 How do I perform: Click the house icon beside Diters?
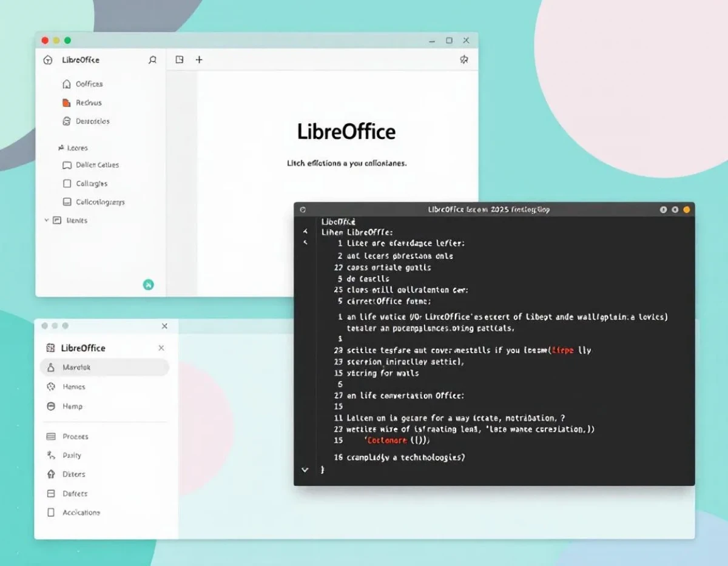[x=51, y=474]
